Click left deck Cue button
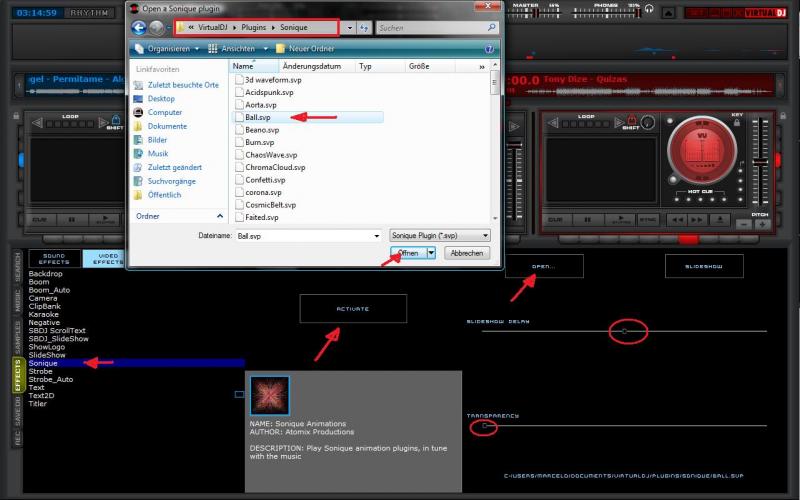 click(x=40, y=220)
